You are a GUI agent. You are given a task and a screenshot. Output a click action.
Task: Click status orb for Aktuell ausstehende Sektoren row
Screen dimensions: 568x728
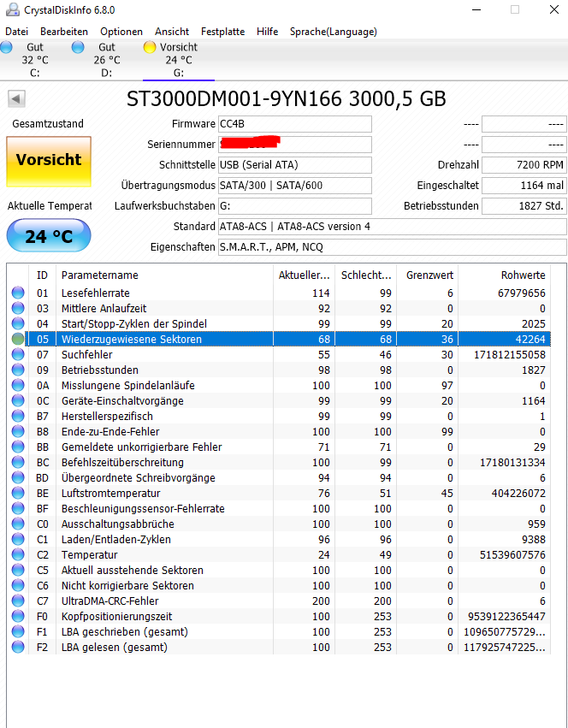coord(18,570)
